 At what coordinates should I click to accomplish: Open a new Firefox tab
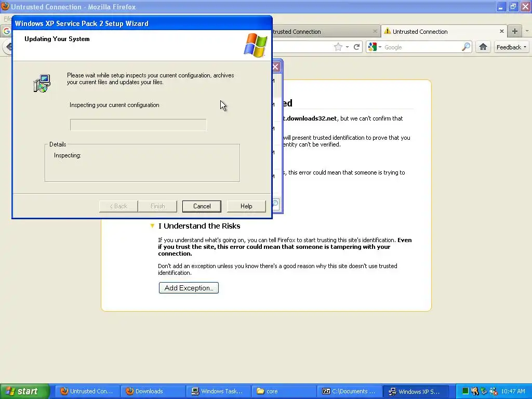[515, 31]
